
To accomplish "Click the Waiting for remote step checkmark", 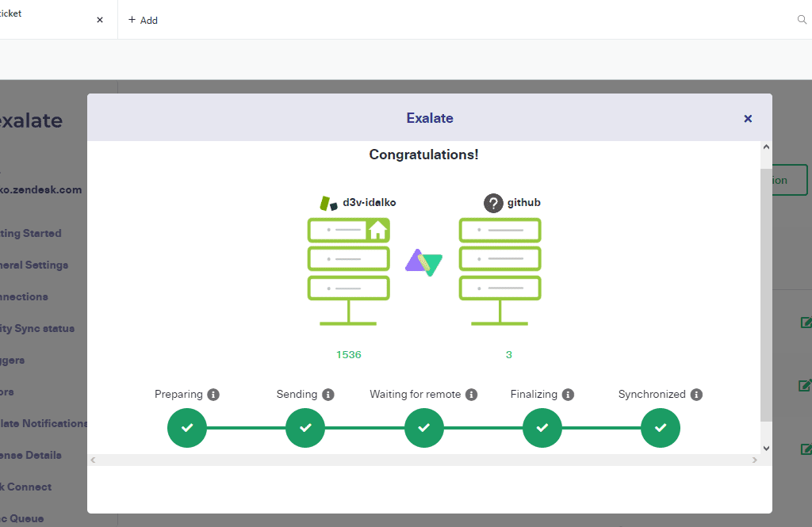I will 424,428.
